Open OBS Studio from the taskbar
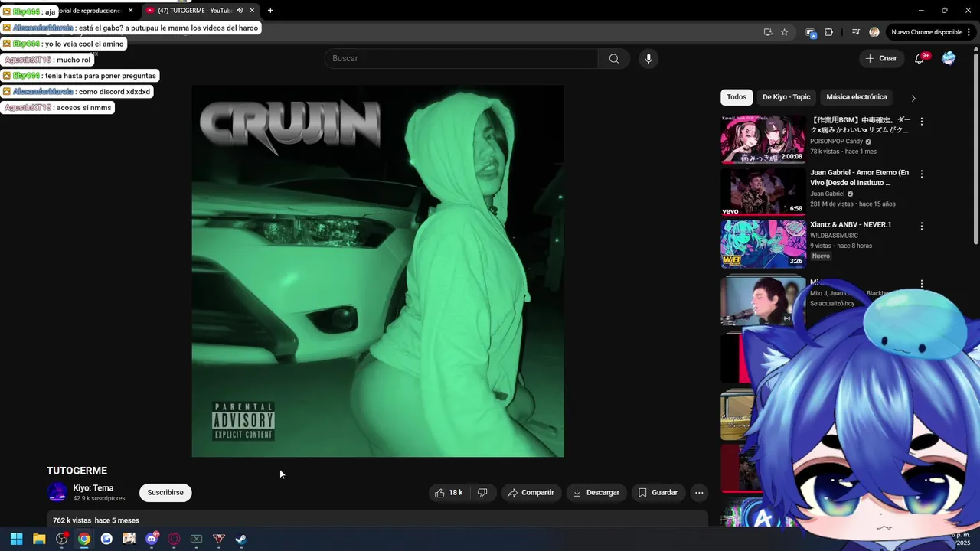Screen dimensions: 980x551 pyautogui.click(x=62, y=539)
